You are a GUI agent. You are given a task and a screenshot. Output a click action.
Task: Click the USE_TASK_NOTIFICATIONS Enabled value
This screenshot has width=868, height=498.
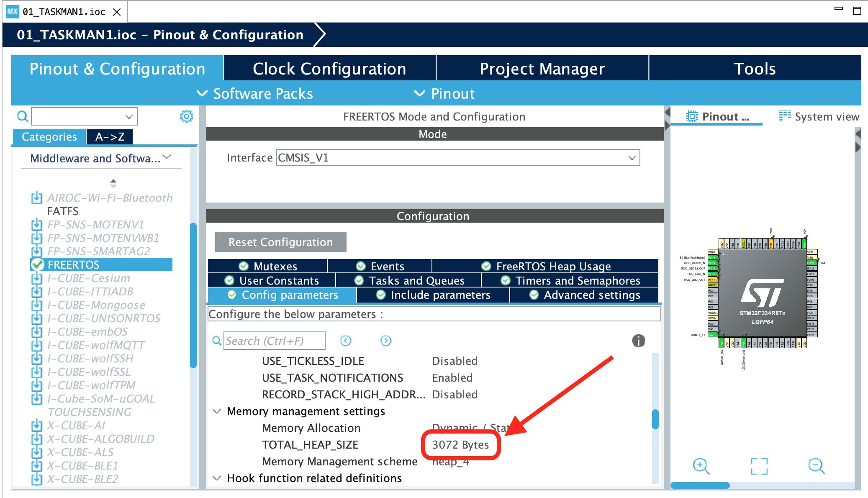[452, 377]
